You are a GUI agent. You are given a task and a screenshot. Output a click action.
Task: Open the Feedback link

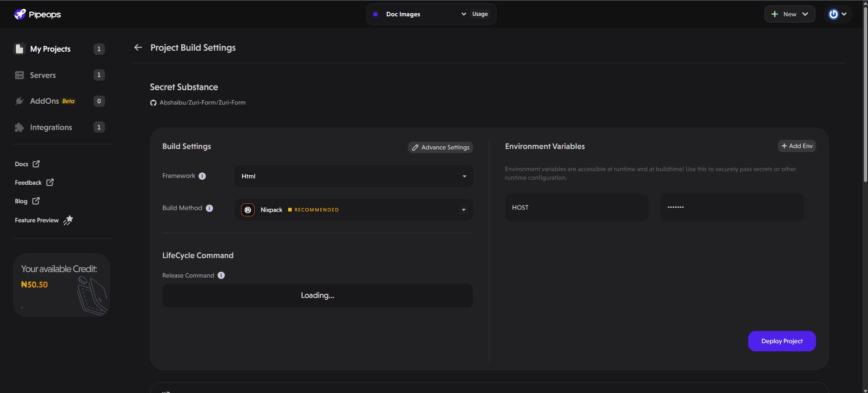click(28, 182)
